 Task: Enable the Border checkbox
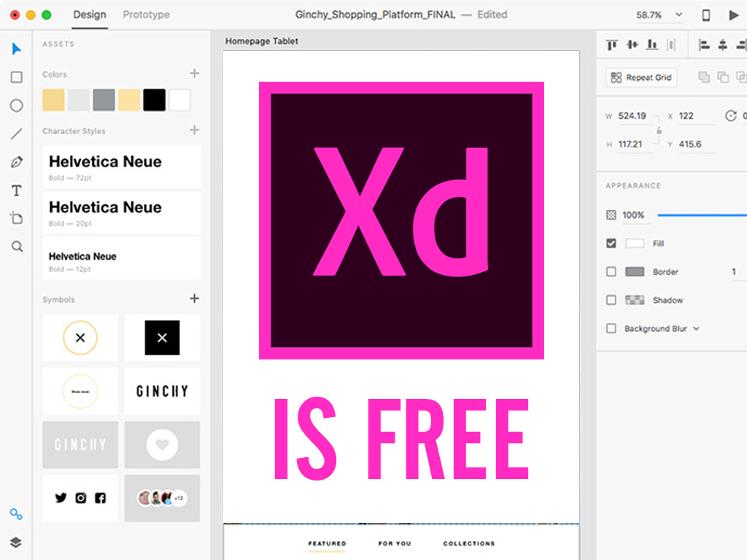(x=611, y=272)
